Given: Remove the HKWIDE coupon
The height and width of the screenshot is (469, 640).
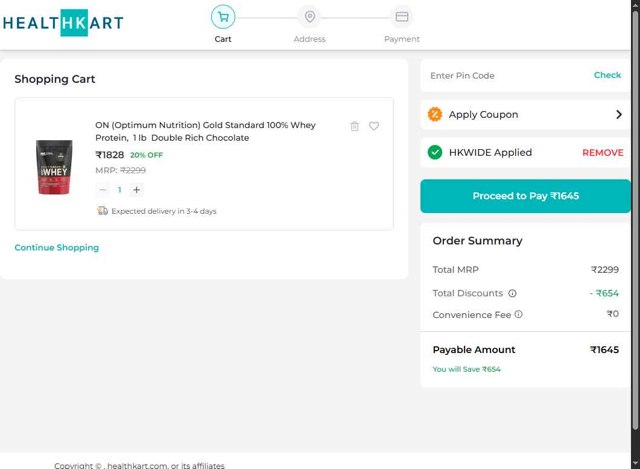Looking at the screenshot, I should [602, 153].
